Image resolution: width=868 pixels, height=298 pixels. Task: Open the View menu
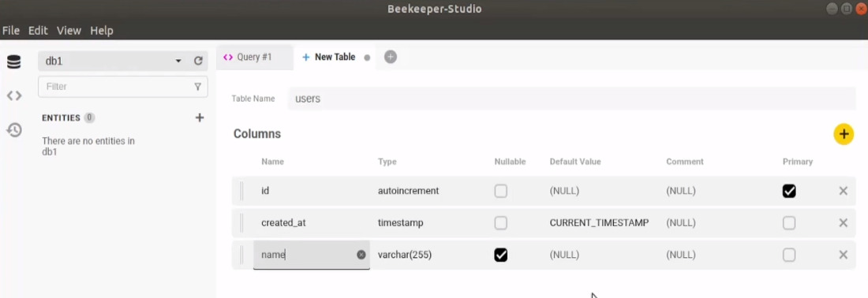point(69,31)
